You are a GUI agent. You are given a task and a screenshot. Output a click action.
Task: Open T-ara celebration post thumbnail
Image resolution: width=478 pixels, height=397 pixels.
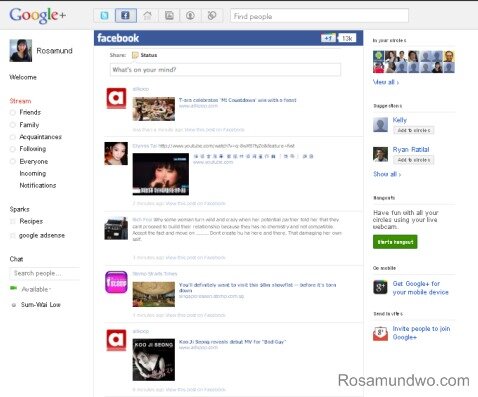click(154, 109)
